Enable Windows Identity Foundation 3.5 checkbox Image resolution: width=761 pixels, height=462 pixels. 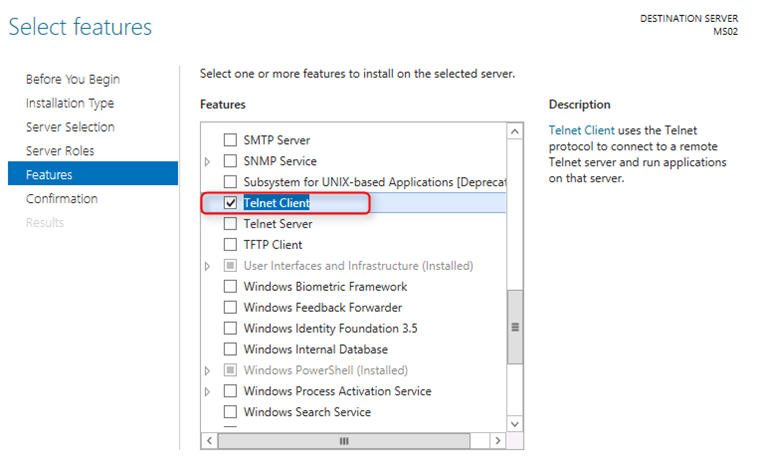[x=230, y=328]
